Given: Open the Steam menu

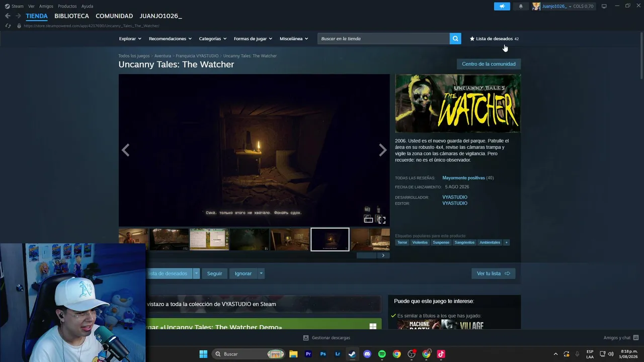Looking at the screenshot, I should 15,6.
